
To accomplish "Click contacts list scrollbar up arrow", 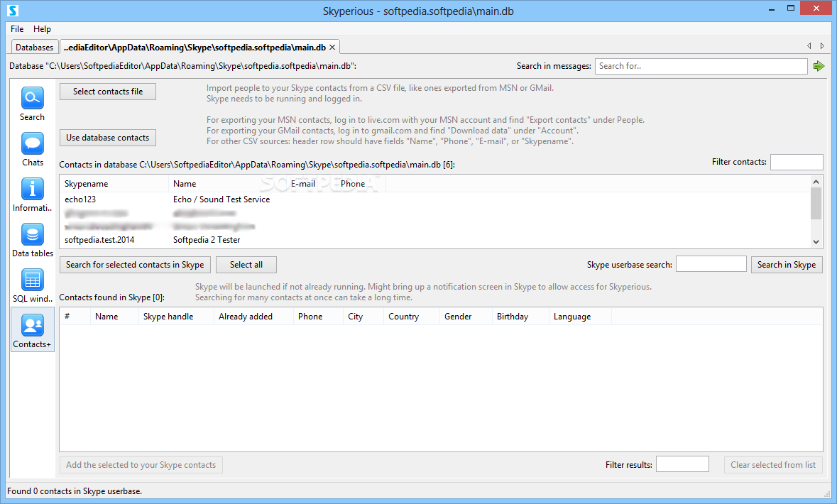I will [x=816, y=182].
